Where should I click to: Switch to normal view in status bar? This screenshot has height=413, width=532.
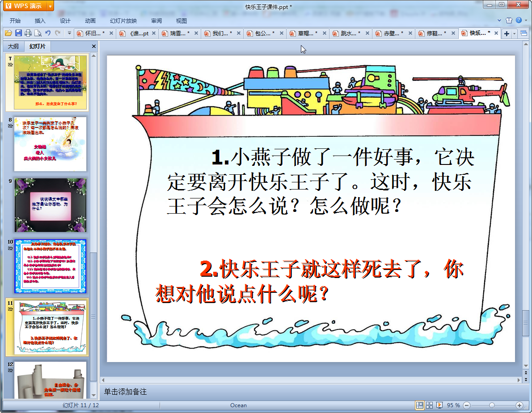[x=420, y=405]
